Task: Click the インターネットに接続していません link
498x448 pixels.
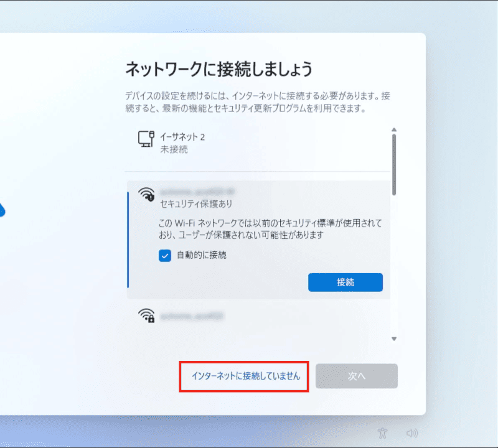Action: 245,376
